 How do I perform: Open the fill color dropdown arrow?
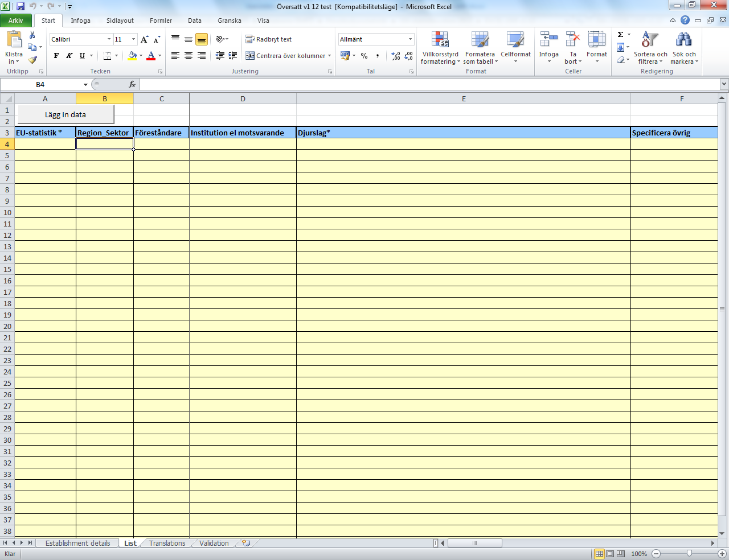pyautogui.click(x=141, y=56)
